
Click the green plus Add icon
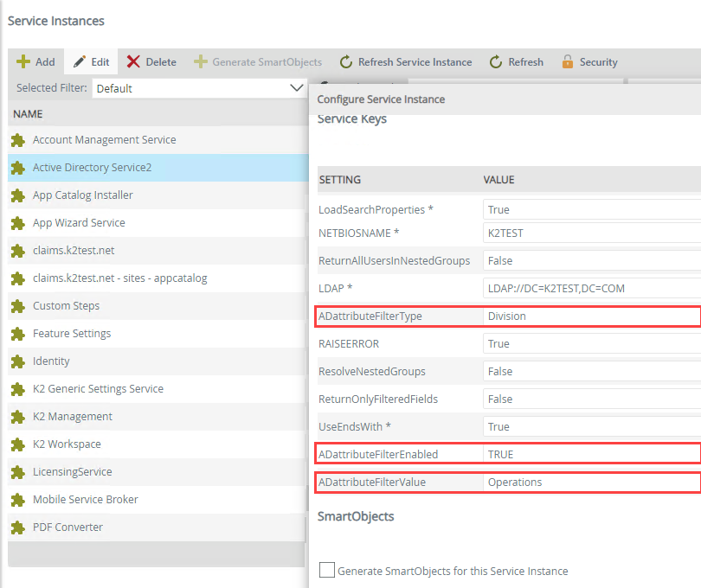(x=23, y=62)
